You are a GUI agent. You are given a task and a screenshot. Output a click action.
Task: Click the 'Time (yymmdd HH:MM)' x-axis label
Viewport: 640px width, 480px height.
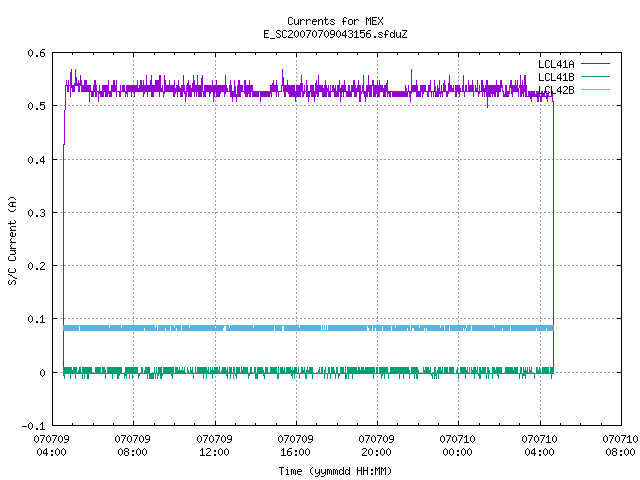click(x=335, y=471)
